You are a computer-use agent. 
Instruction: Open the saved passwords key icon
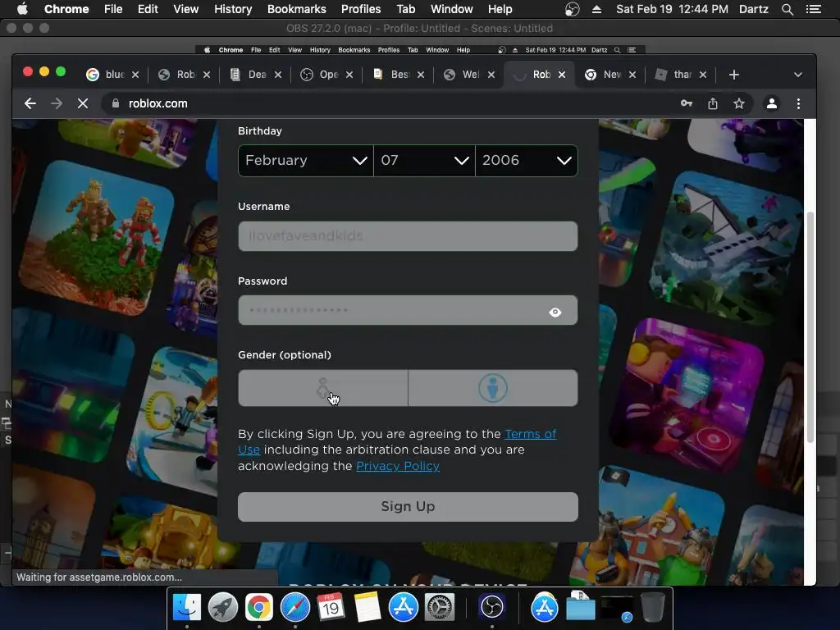(x=687, y=103)
